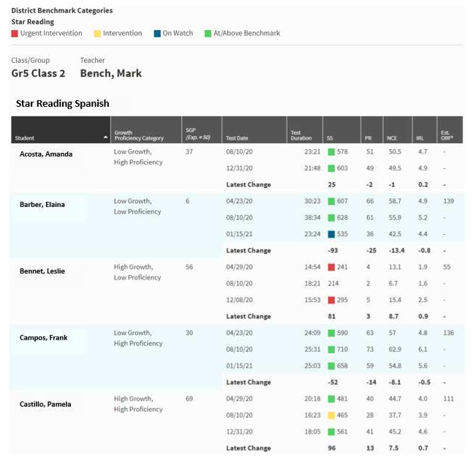Select the Student column header
Screen dimensions: 476x466
point(61,129)
